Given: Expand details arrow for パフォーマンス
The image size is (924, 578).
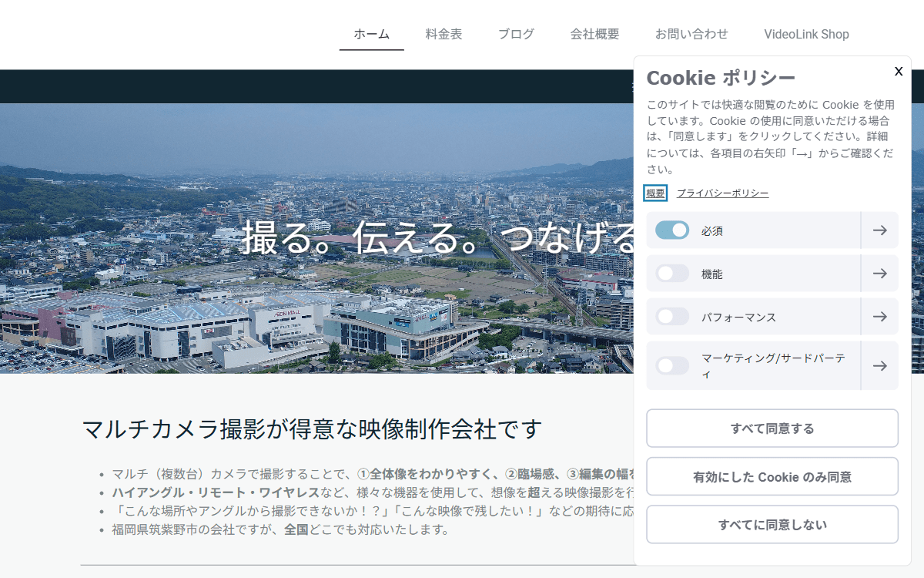Looking at the screenshot, I should pyautogui.click(x=880, y=317).
